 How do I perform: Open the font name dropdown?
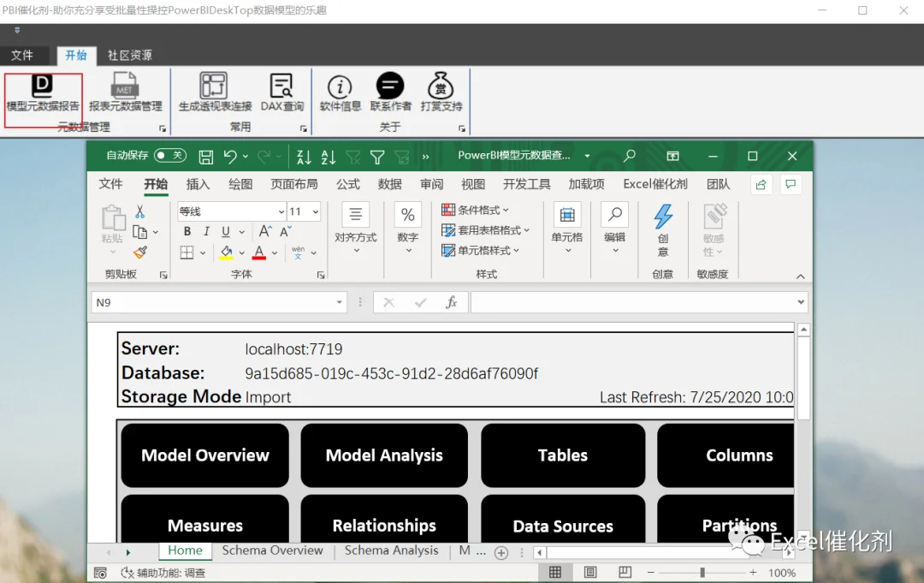pyautogui.click(x=281, y=211)
